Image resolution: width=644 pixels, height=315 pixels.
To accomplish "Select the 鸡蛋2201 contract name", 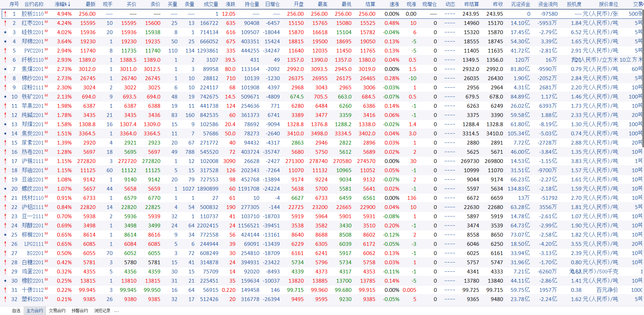I will (x=32, y=272).
